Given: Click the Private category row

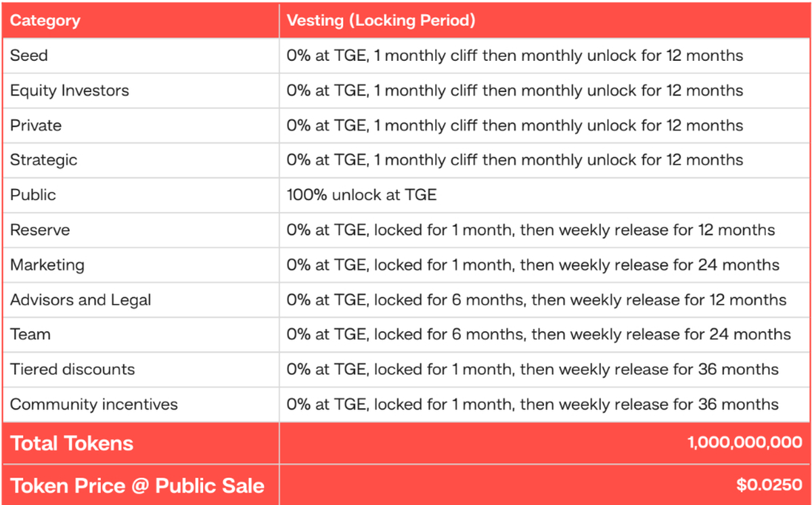Looking at the screenshot, I should 35,125.
